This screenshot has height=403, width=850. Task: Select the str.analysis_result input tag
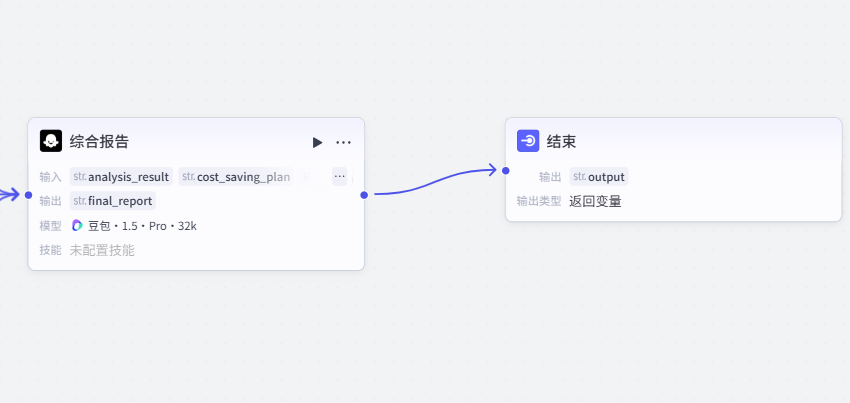pos(121,177)
